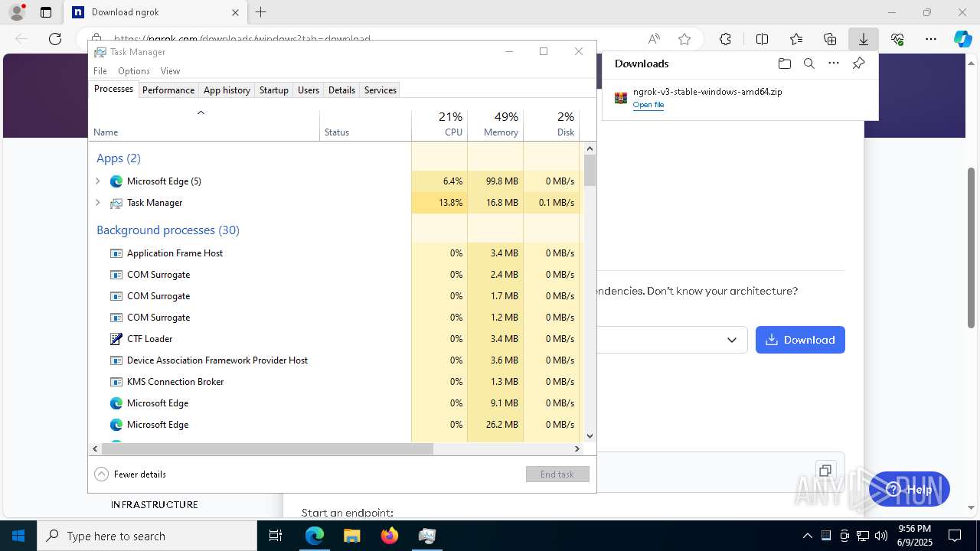The height and width of the screenshot is (551, 980).
Task: Launch Firefox from the taskbar
Action: (x=390, y=536)
